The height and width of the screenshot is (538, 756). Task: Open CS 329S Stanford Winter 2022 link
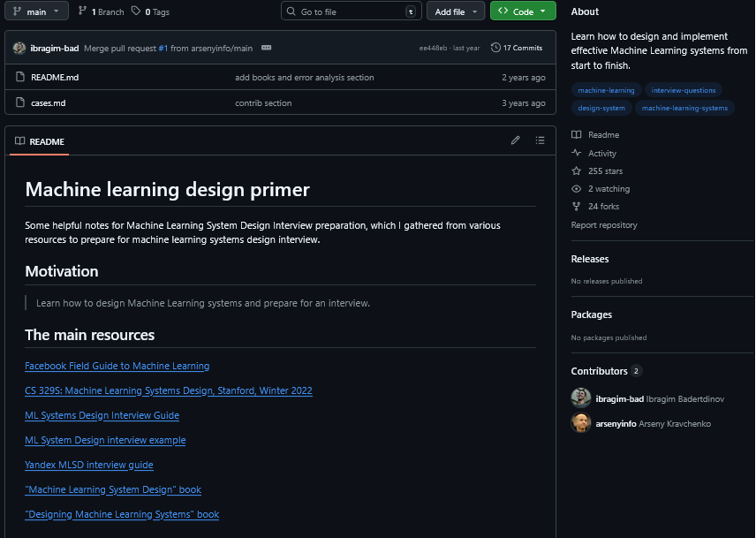169,390
